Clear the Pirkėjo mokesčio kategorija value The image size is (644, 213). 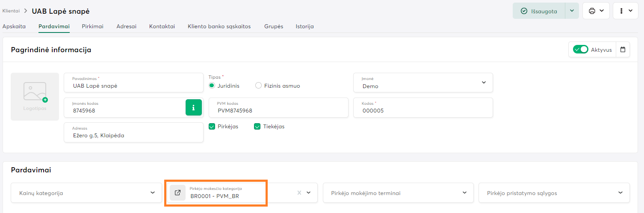click(299, 193)
